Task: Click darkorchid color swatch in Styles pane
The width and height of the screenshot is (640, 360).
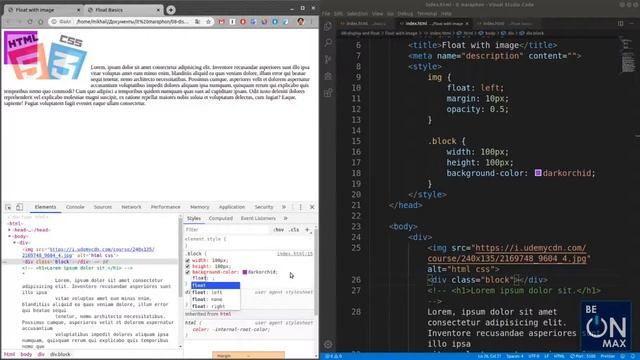Action: coord(245,272)
